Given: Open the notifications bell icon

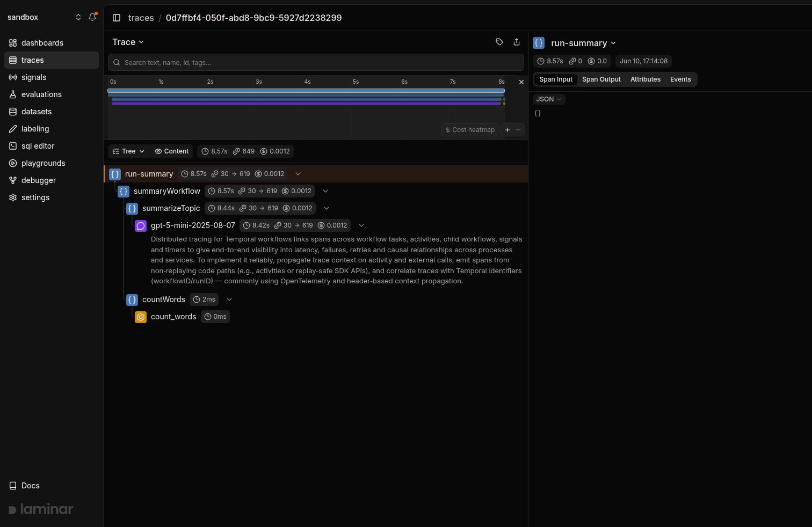Looking at the screenshot, I should click(92, 17).
